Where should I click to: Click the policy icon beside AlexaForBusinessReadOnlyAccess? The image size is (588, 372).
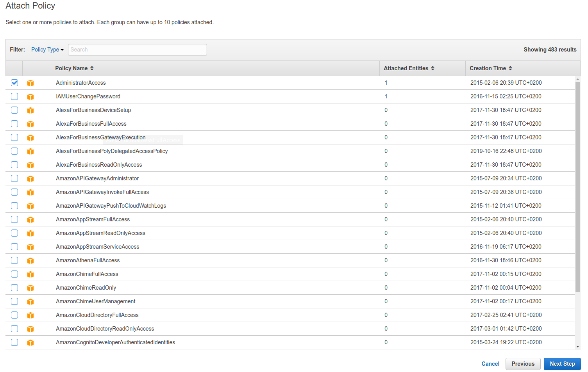(x=30, y=165)
